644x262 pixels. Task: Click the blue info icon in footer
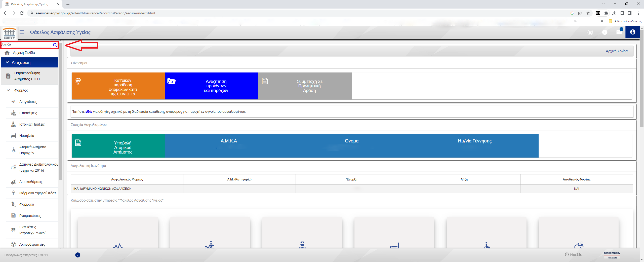78,255
